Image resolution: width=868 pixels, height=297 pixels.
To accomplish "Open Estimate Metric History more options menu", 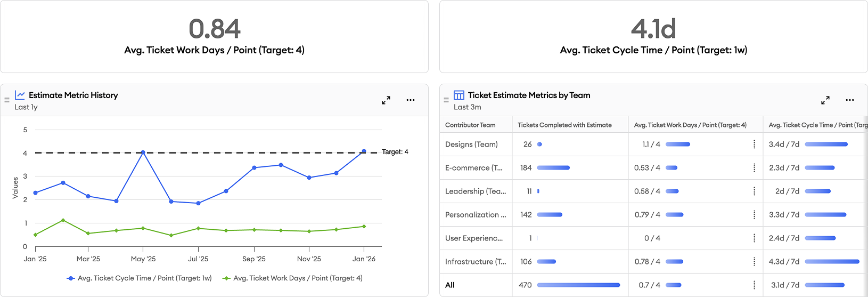I will 411,100.
